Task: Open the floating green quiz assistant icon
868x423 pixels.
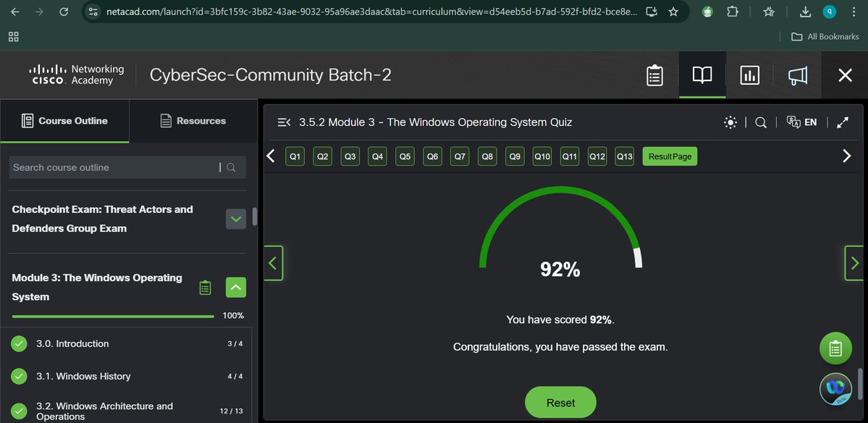Action: (x=835, y=348)
